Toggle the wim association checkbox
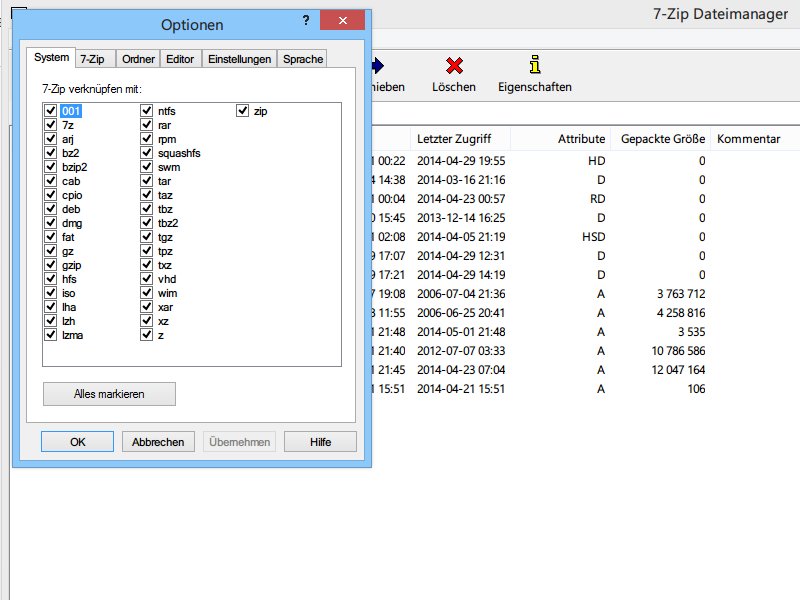 click(146, 293)
